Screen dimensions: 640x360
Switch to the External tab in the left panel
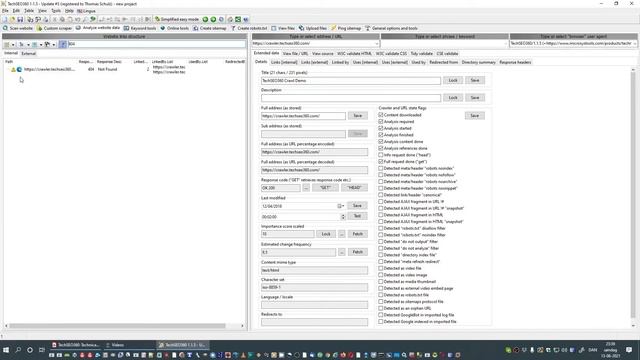[28, 53]
